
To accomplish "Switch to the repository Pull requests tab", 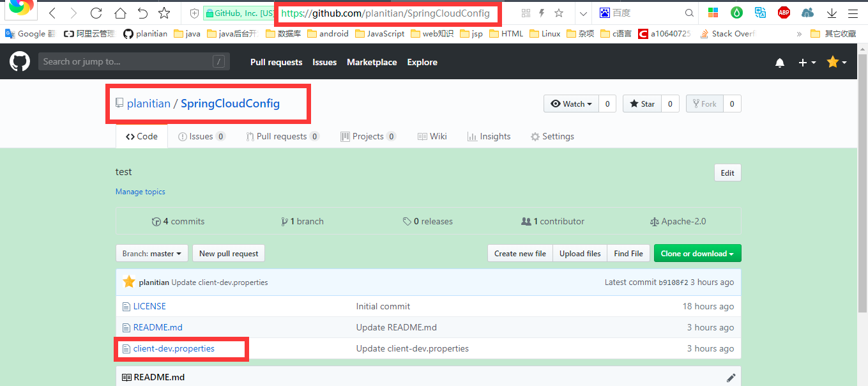I will click(282, 136).
